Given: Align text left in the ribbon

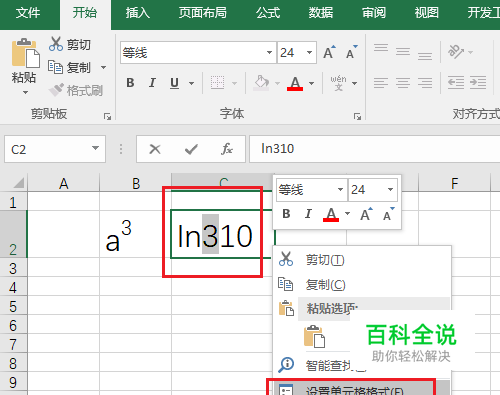Looking at the screenshot, I should (381, 83).
